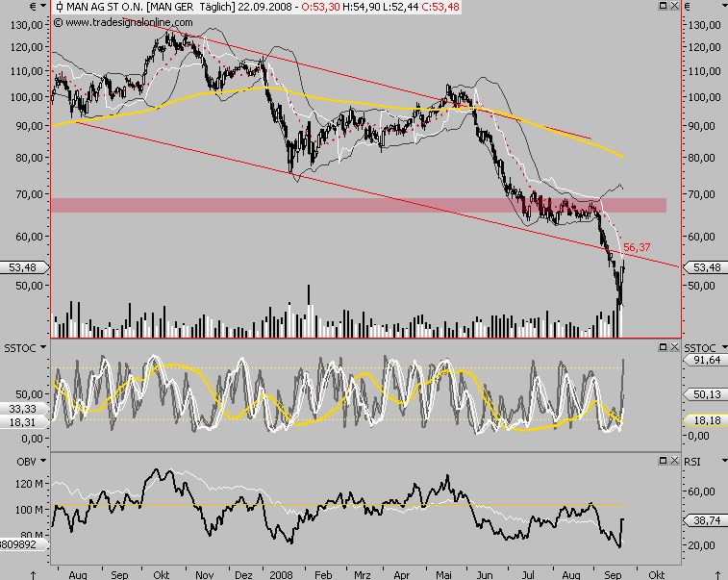Select the chart title 'MAN AG ST O.N.'

(x=105, y=7)
